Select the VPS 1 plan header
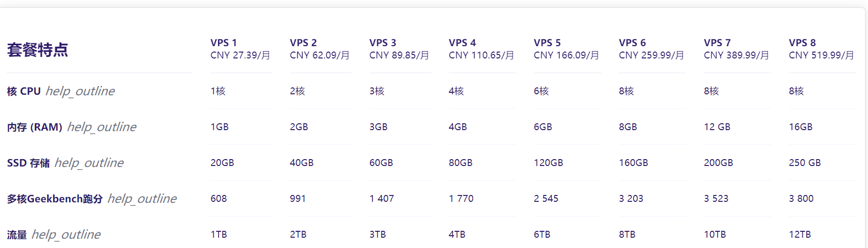 tap(224, 43)
